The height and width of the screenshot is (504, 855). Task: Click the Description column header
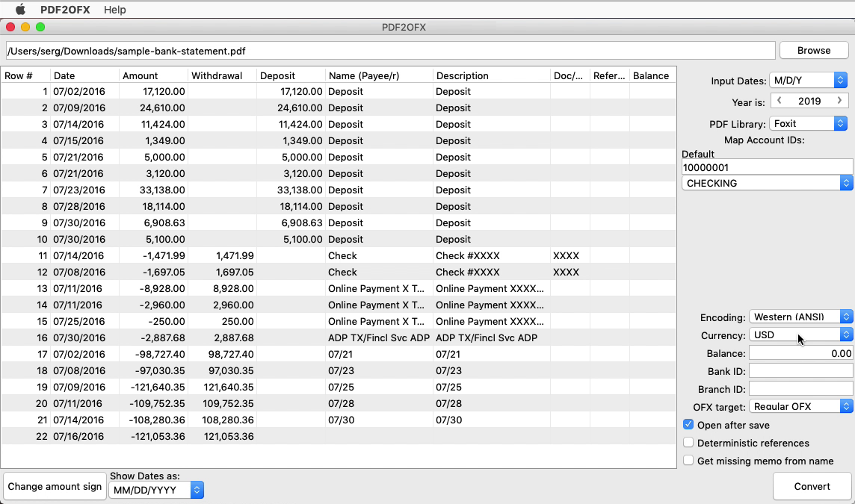pos(491,75)
